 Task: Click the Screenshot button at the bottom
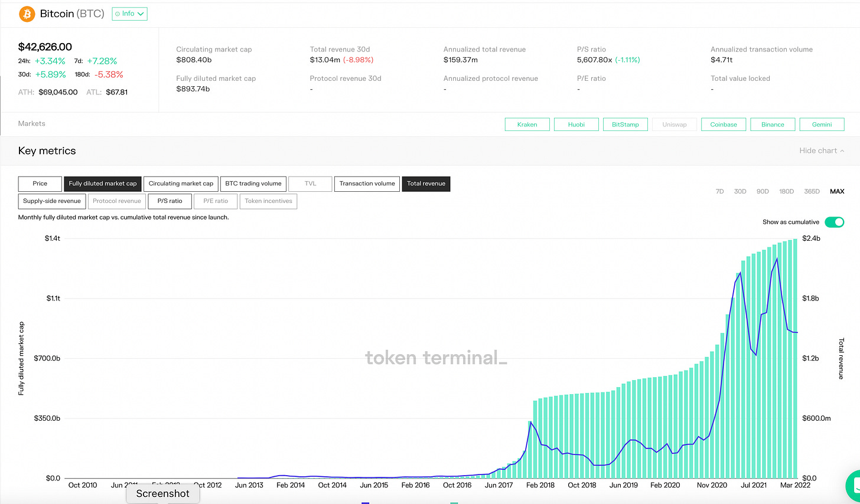pos(162,493)
